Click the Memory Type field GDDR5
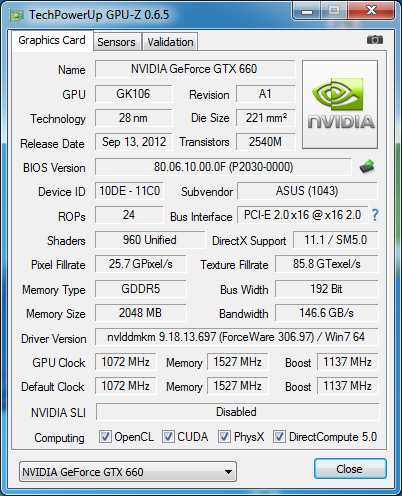Viewport: 402px width, 496px height. pos(141,289)
